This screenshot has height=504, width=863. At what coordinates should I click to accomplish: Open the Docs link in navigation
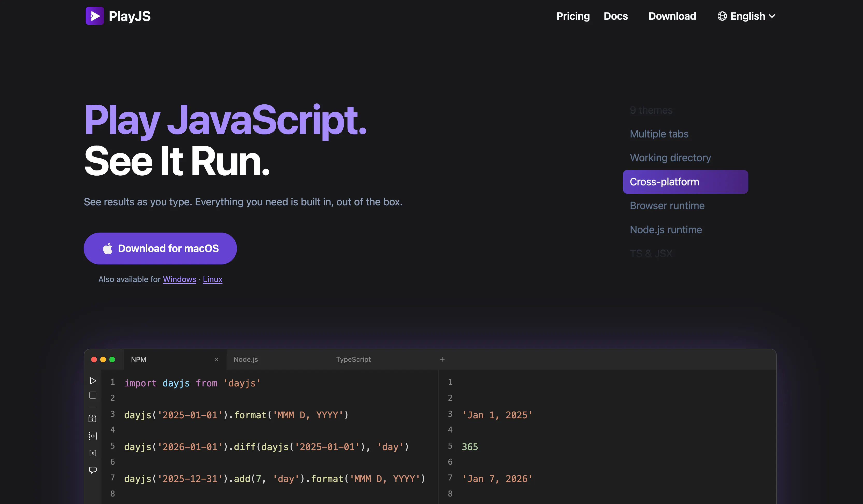pyautogui.click(x=616, y=16)
